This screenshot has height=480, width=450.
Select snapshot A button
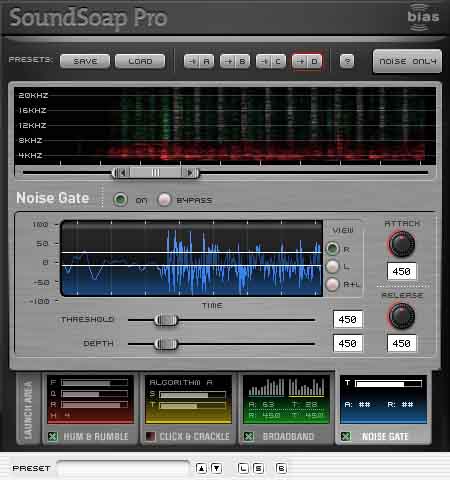[199, 61]
